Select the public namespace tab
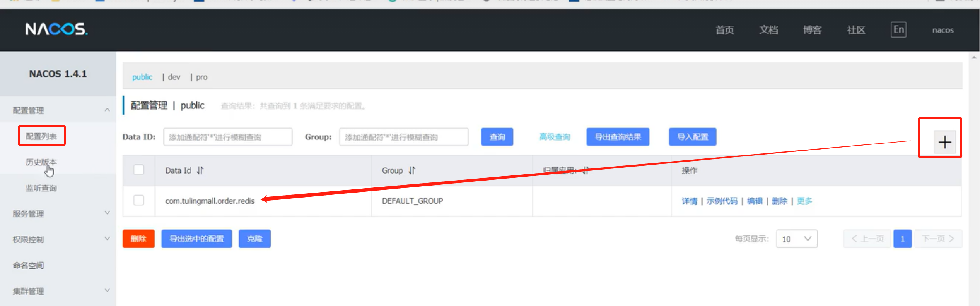The image size is (980, 306). (142, 77)
